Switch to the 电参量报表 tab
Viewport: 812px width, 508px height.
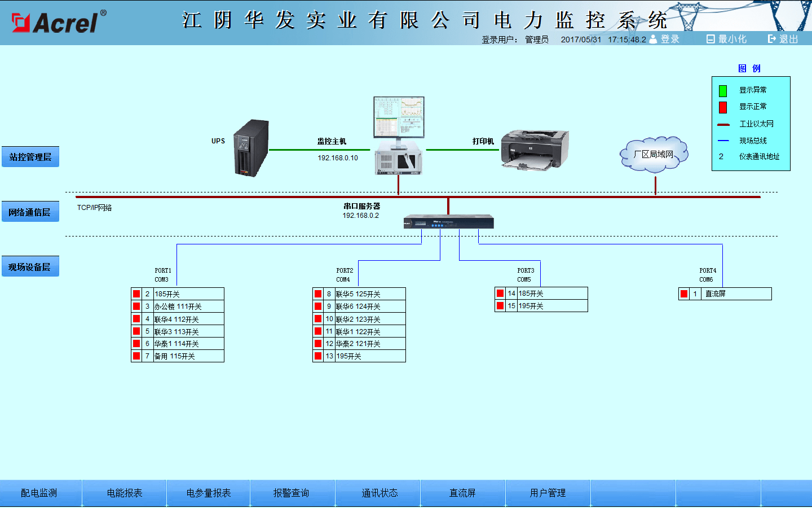(x=209, y=493)
